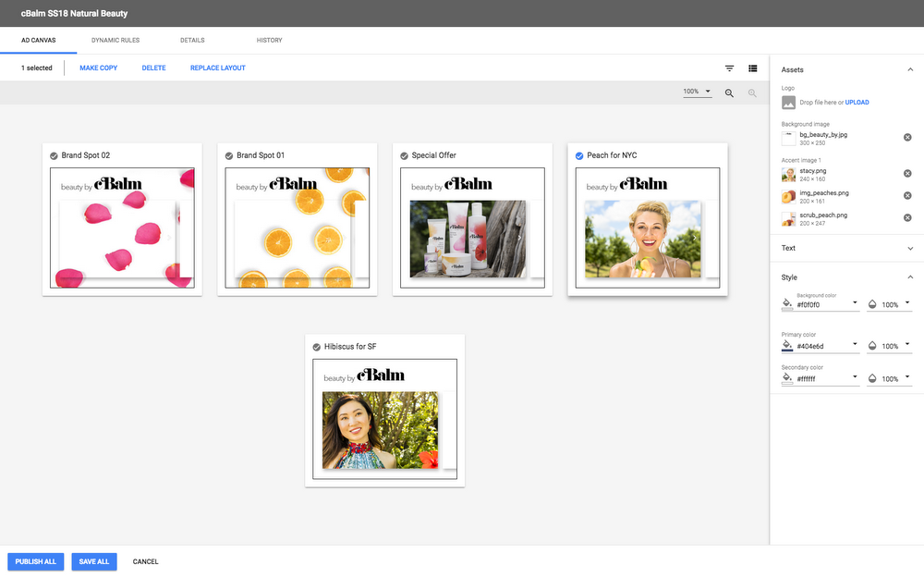
Task: Deselect the Peach for NYC checkbox
Action: click(x=579, y=155)
